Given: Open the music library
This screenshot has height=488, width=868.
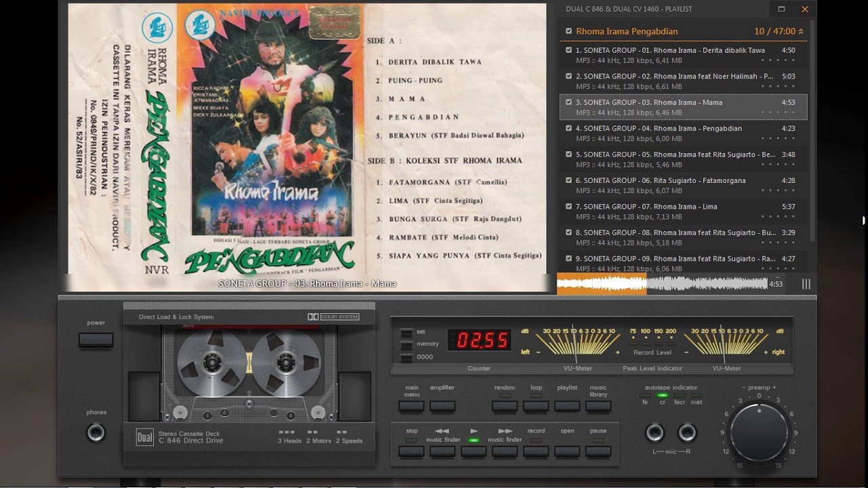Looking at the screenshot, I should pyautogui.click(x=598, y=407).
